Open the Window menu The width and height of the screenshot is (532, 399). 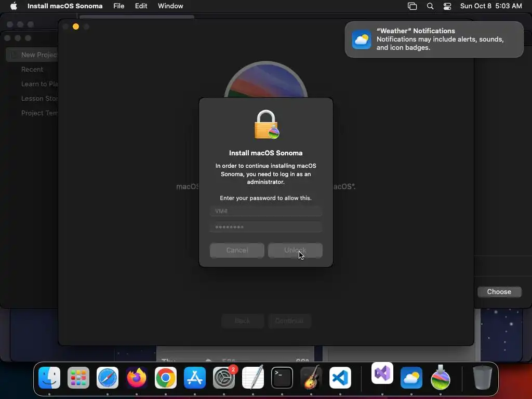(170, 6)
